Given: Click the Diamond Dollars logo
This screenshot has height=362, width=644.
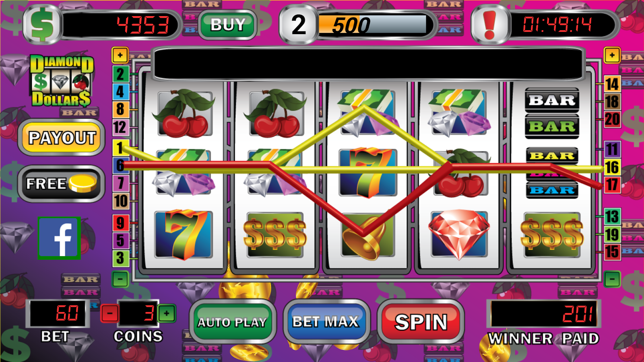Looking at the screenshot, I should [62, 80].
